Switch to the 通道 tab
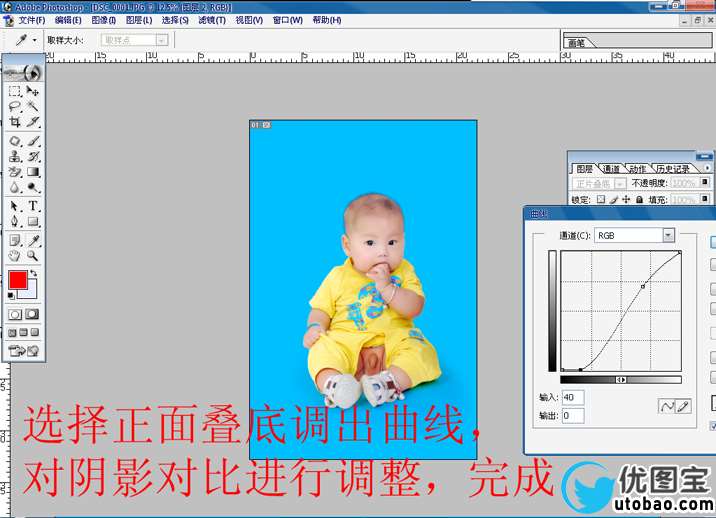Viewport: 716px width, 518px height. click(611, 169)
